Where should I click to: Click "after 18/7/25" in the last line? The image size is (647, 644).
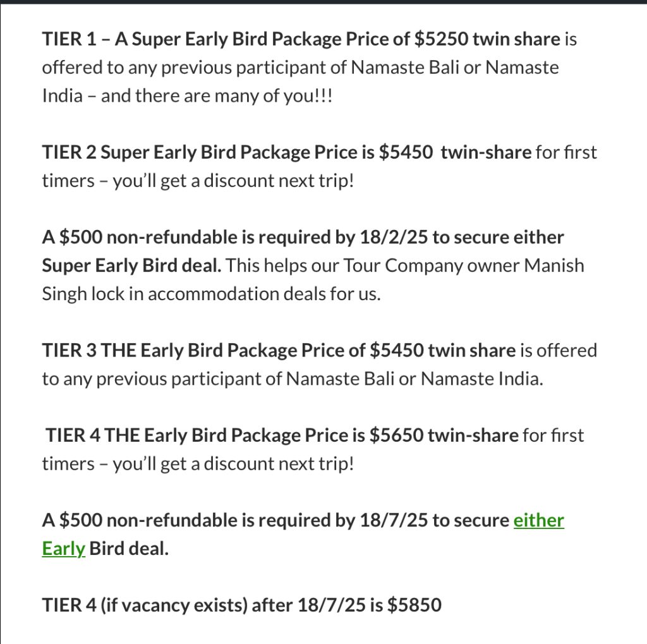tap(308, 605)
